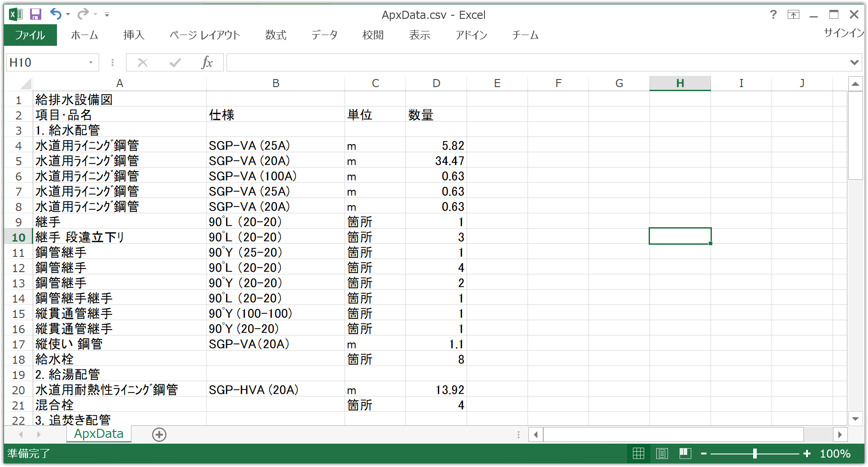Click the ApxData sheet tab
Image resolution: width=868 pixels, height=467 pixels.
click(x=99, y=434)
